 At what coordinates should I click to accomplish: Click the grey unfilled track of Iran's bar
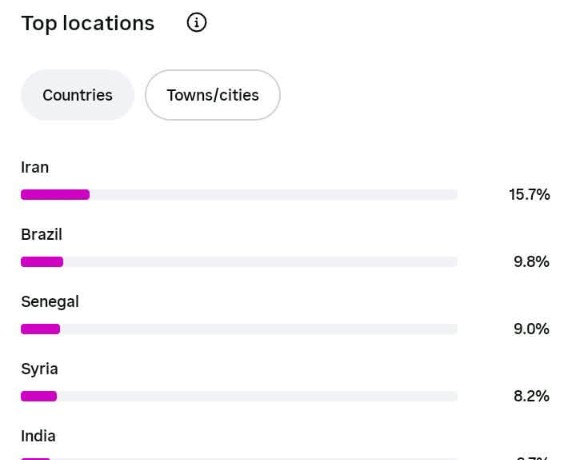(x=274, y=194)
